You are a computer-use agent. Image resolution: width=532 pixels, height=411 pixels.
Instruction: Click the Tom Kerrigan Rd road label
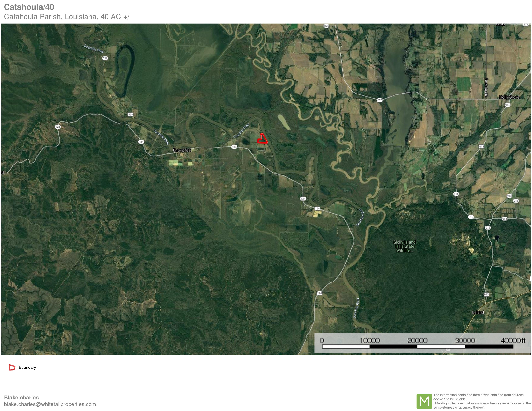click(486, 87)
